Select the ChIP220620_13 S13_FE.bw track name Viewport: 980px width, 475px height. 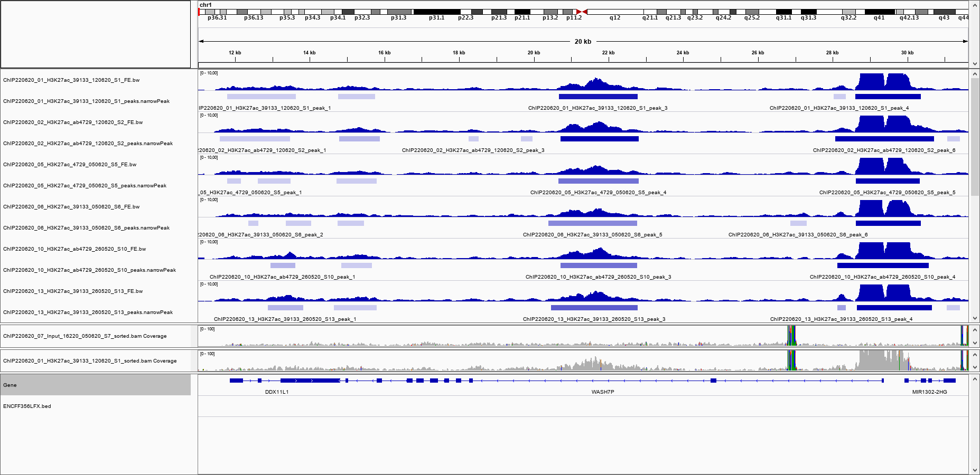coord(73,291)
